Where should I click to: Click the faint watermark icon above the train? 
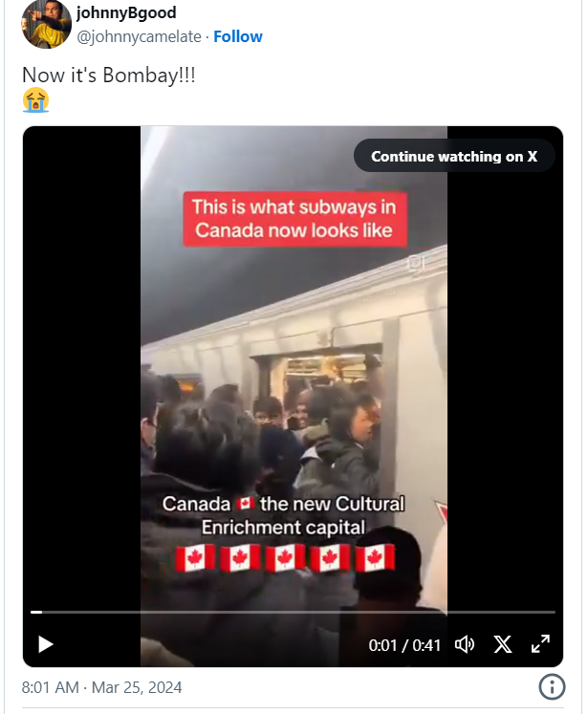[x=416, y=264]
